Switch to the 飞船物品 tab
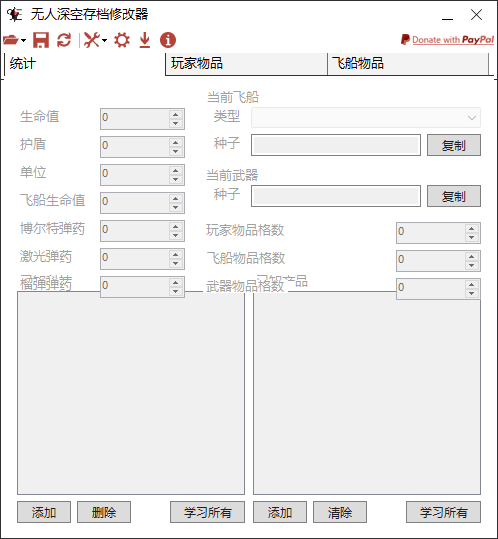 [x=408, y=64]
